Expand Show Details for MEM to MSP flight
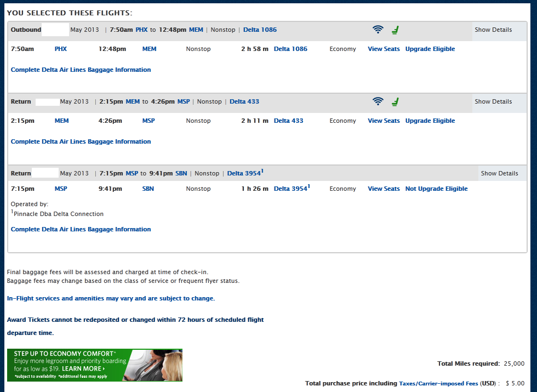Image resolution: width=537 pixels, height=392 pixels. click(493, 101)
